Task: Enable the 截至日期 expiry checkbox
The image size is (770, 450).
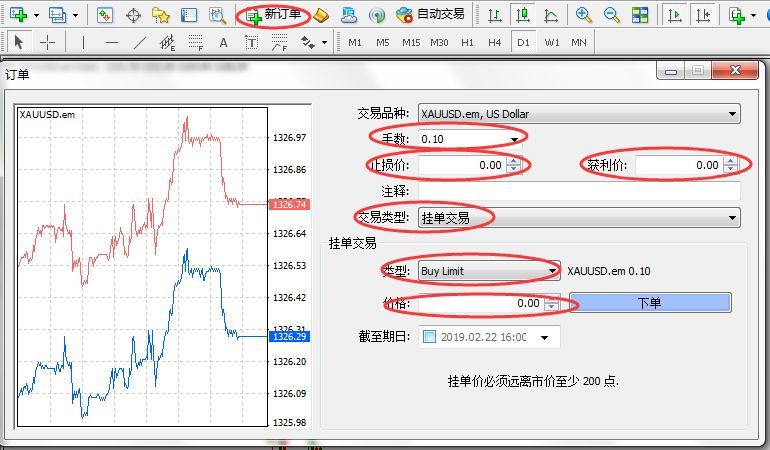Action: [x=429, y=337]
